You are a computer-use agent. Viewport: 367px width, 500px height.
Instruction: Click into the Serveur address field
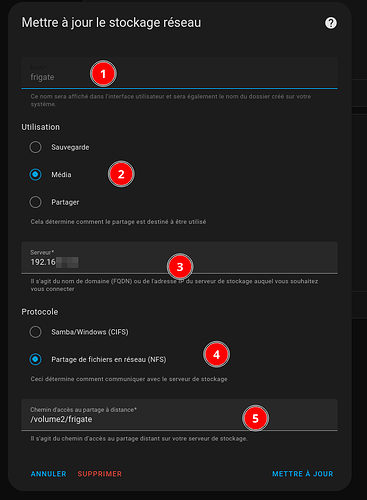[179, 258]
